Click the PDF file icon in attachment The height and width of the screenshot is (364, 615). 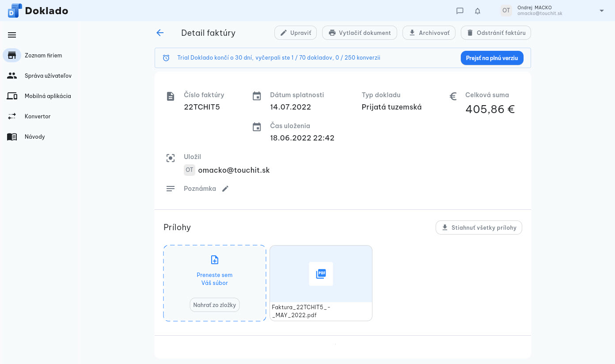321,274
